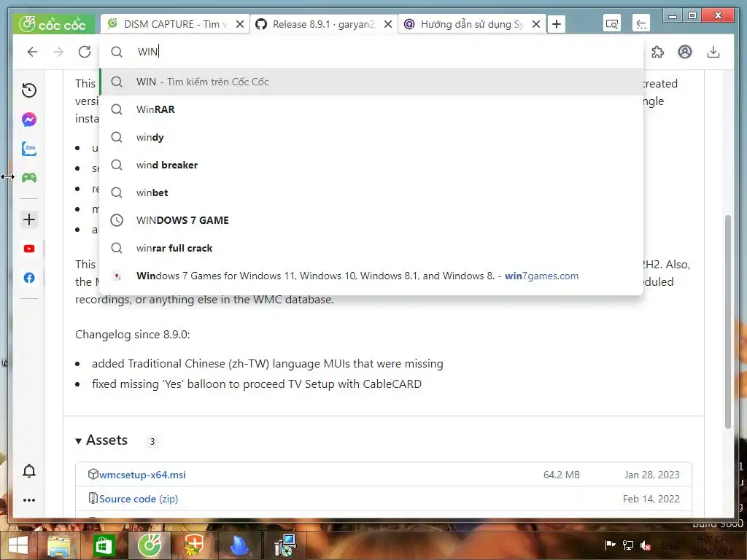Select windy suggestion
747x560 pixels.
(371, 137)
